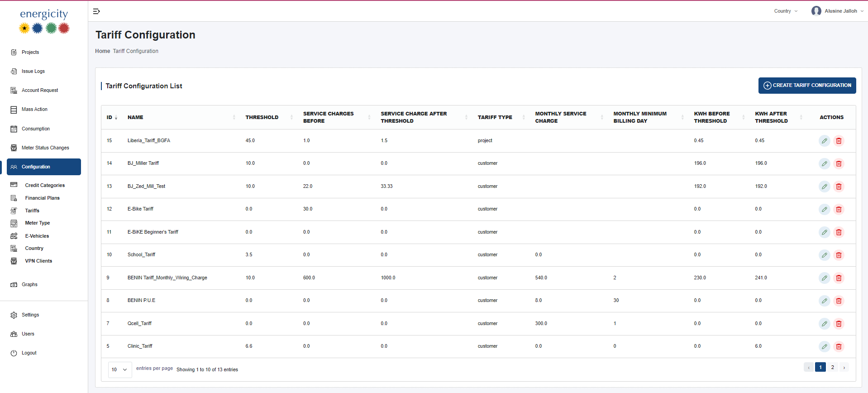Image resolution: width=868 pixels, height=393 pixels.
Task: Sort by Tariff Type column
Action: click(501, 117)
